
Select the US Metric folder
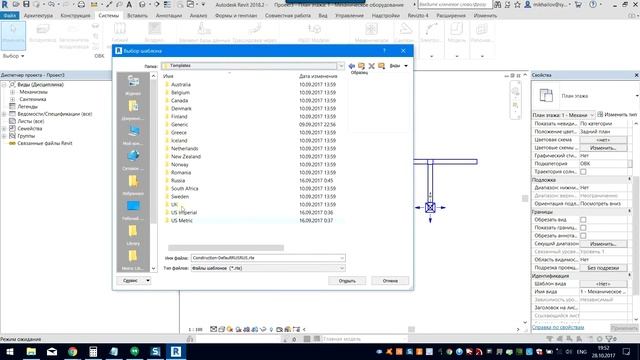[182, 220]
